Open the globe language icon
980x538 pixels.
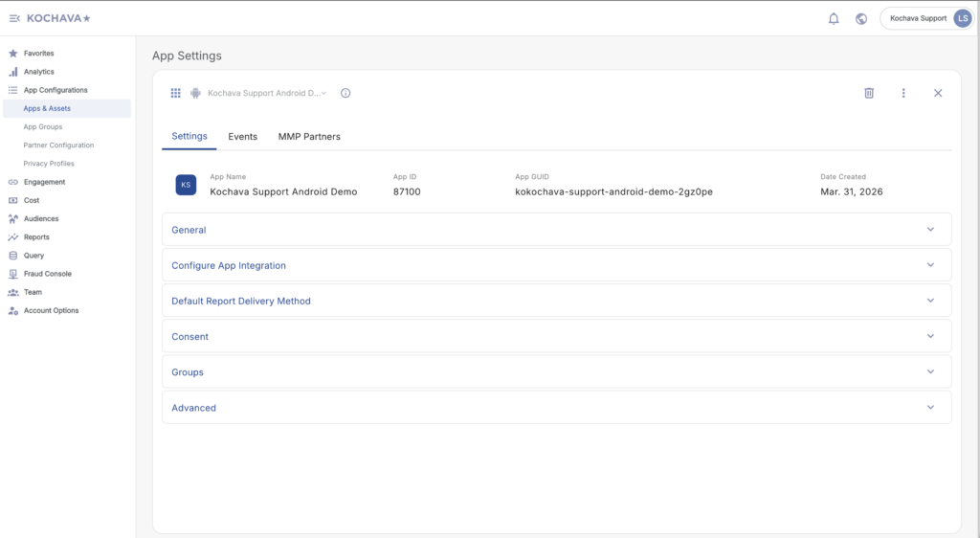coord(861,18)
